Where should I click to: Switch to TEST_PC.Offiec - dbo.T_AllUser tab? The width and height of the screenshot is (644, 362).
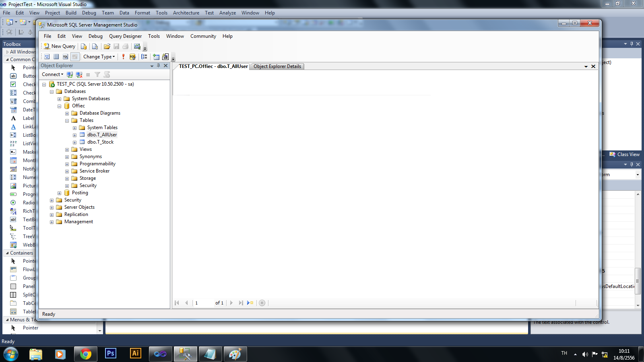click(x=213, y=66)
